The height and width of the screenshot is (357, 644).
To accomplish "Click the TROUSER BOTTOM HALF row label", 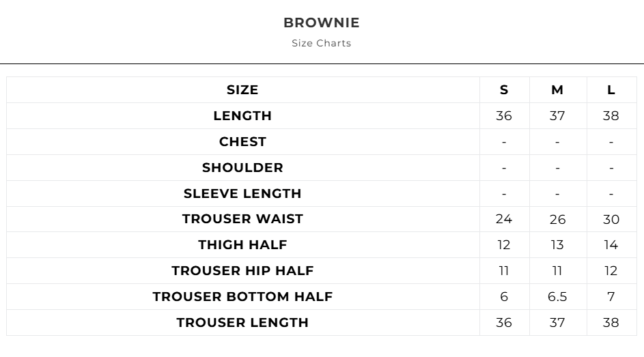I will [242, 297].
